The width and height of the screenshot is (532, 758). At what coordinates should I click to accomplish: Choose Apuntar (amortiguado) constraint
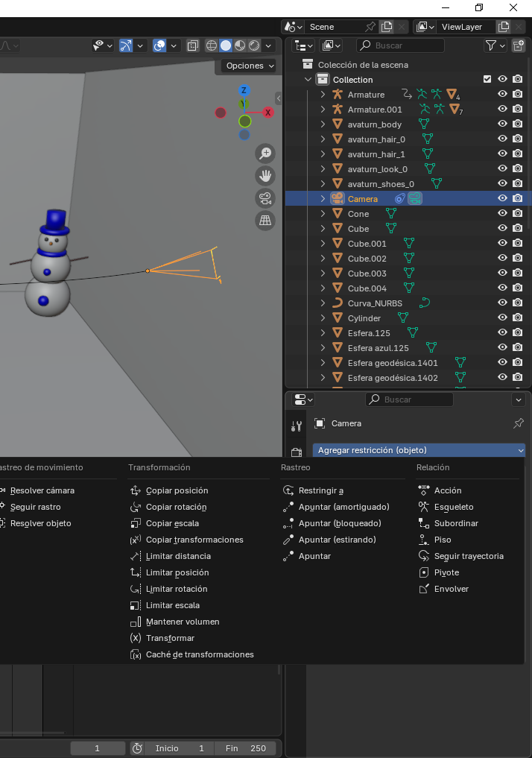(x=343, y=507)
